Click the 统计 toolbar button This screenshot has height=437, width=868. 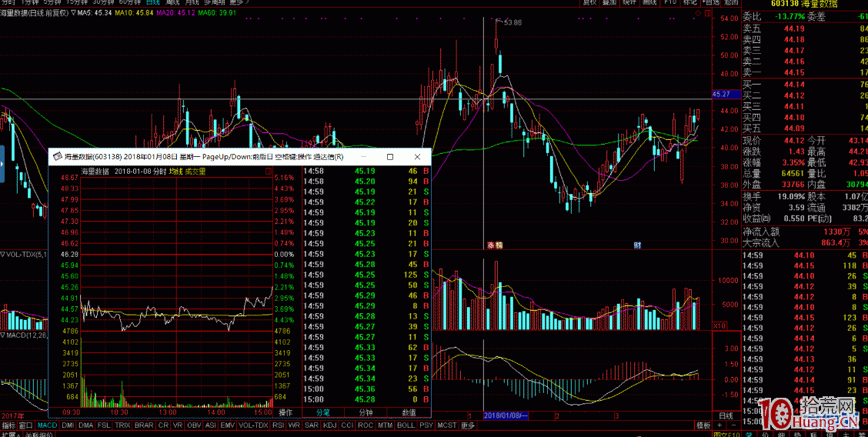(x=629, y=3)
